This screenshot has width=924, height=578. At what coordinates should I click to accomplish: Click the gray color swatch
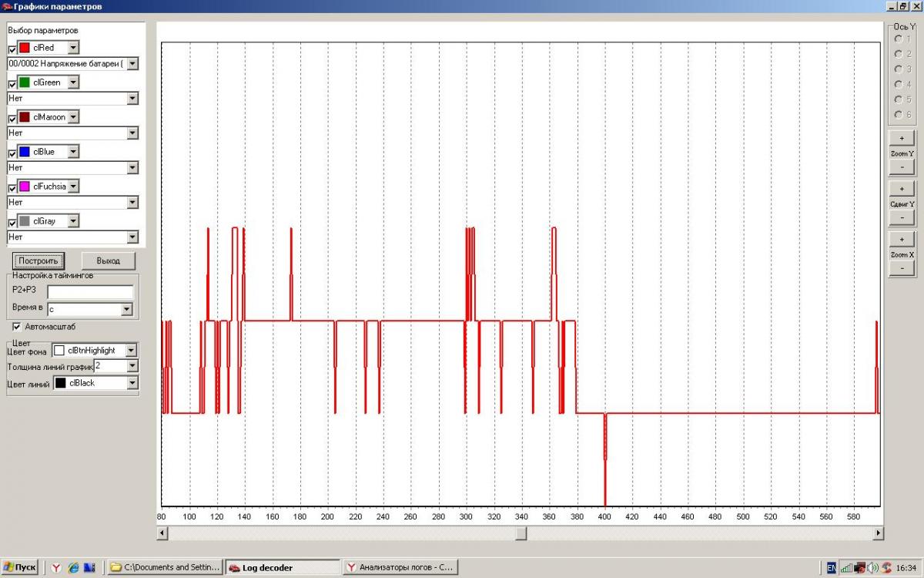[25, 221]
